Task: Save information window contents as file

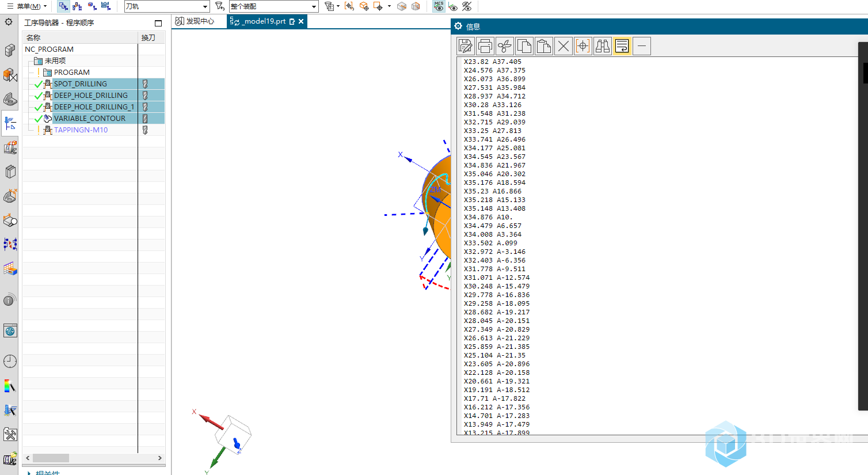Action: pyautogui.click(x=466, y=46)
